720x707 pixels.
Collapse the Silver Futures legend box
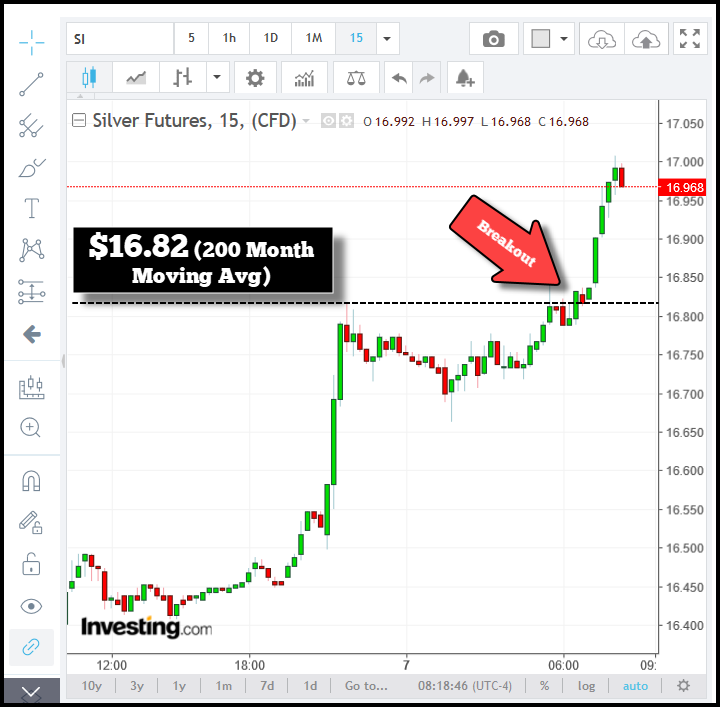click(79, 121)
